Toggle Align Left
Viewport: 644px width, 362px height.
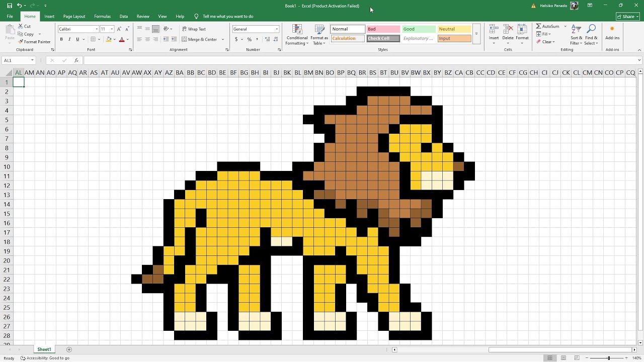click(x=140, y=39)
